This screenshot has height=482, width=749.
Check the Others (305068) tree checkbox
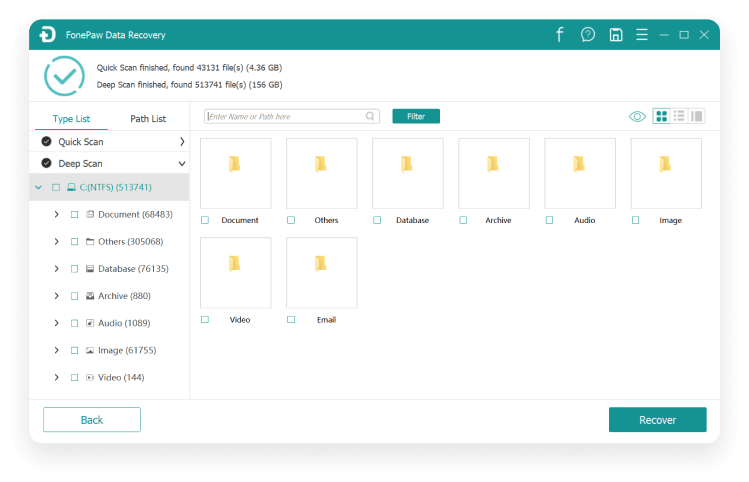tap(75, 242)
